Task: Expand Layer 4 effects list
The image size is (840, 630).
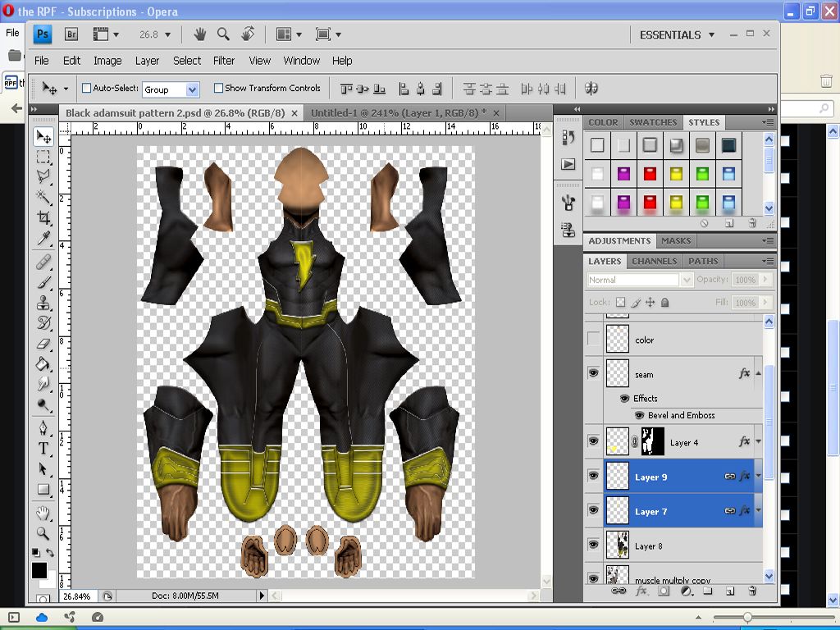Action: tap(759, 441)
